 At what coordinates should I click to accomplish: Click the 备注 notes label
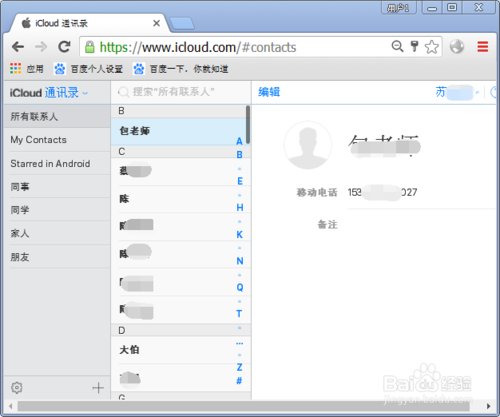point(328,224)
